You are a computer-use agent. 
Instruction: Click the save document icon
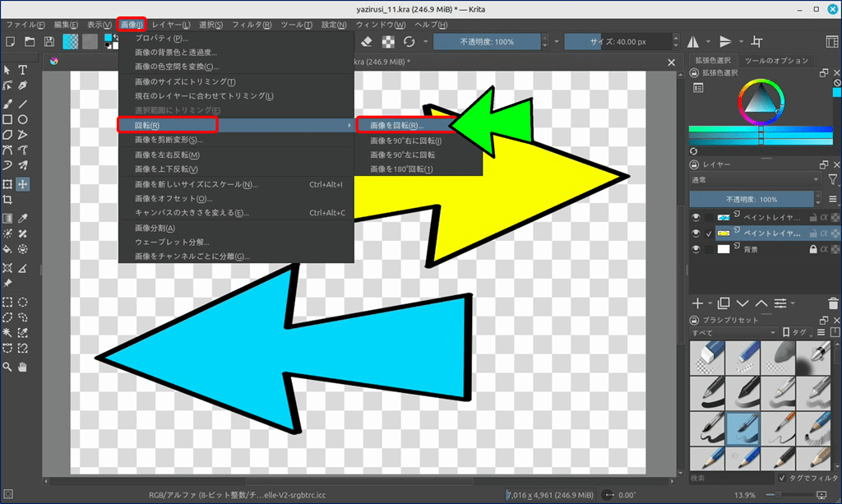49,42
